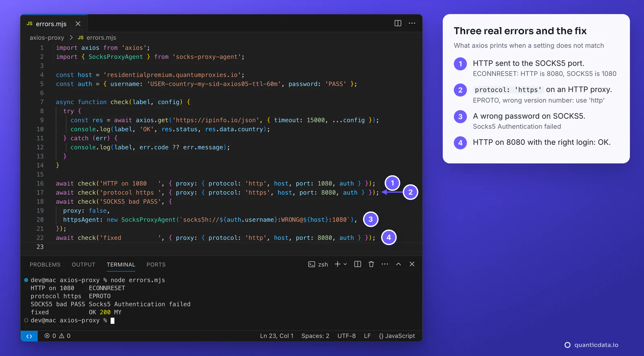Click line number 16 in the gutter
Image resolution: width=644 pixels, height=356 pixels.
click(40, 183)
